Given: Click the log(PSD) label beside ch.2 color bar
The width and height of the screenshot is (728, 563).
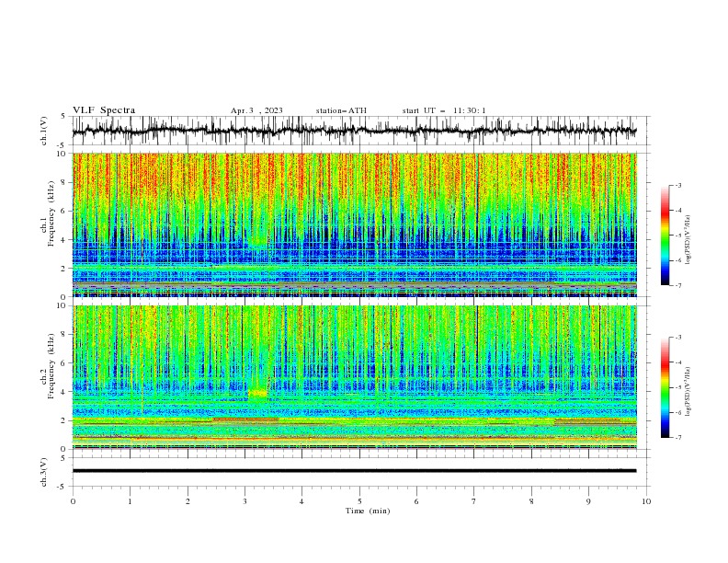Looking at the screenshot, I should [x=688, y=391].
